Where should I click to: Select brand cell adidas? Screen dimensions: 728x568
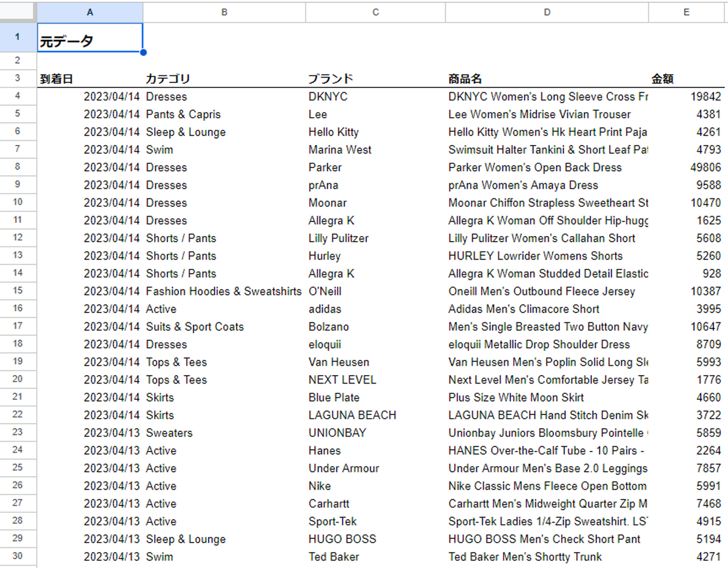click(x=376, y=309)
